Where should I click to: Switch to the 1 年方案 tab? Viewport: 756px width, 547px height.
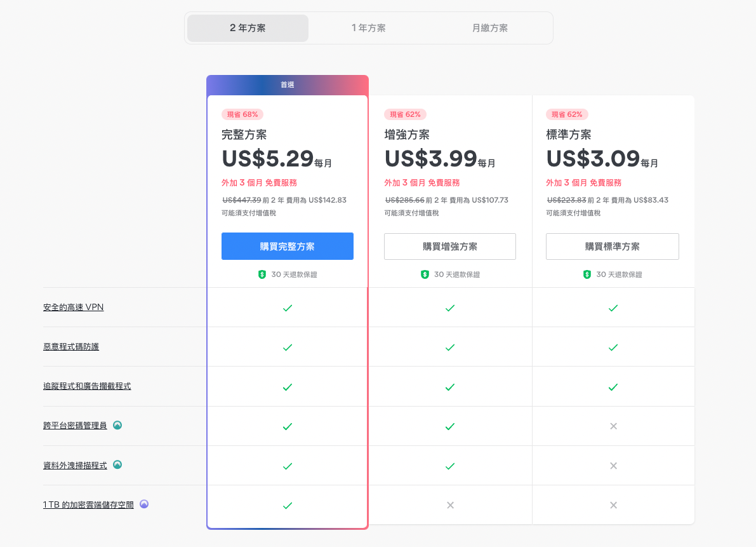pos(368,28)
